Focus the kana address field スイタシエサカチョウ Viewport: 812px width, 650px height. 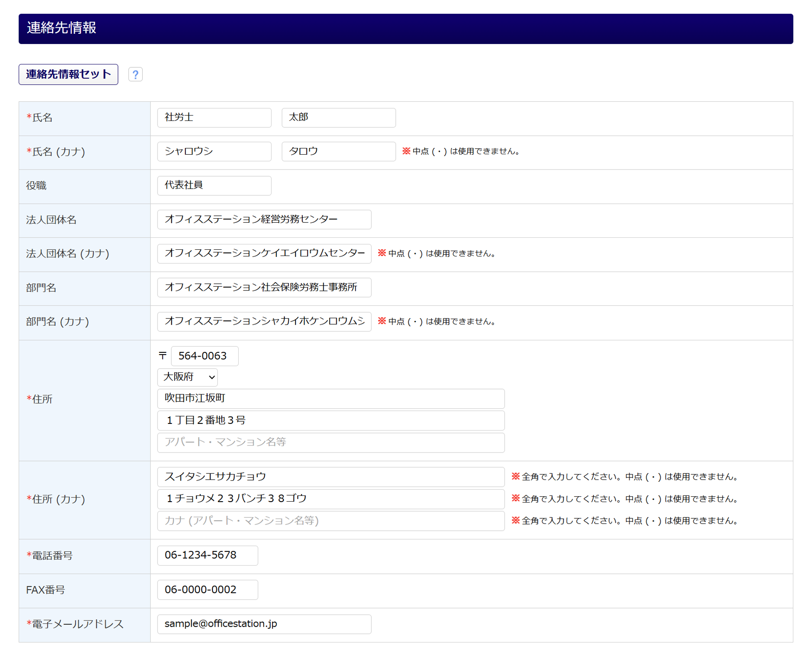[x=331, y=477]
